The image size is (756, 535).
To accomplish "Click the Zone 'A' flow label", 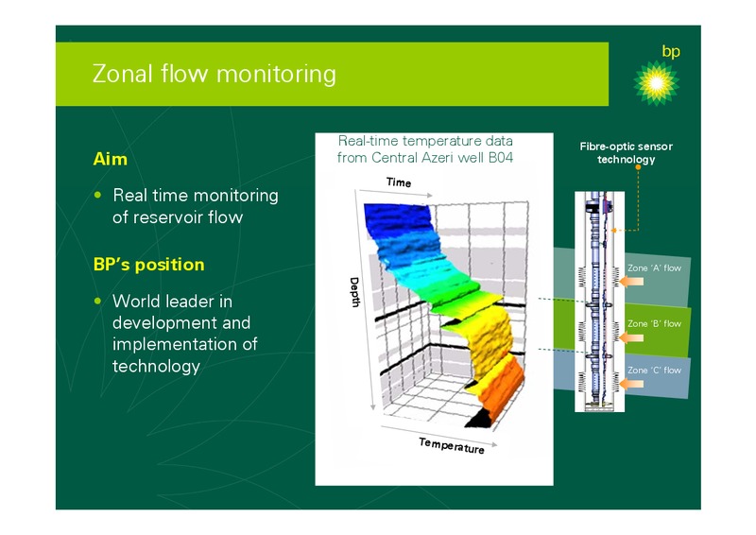I will click(654, 268).
